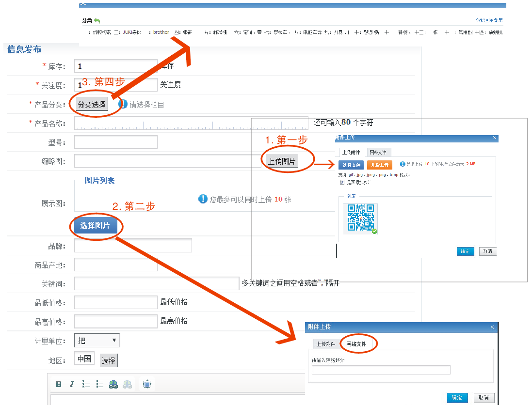The image size is (532, 405).
Task: Click the 分类选择 category button
Action: click(x=92, y=104)
